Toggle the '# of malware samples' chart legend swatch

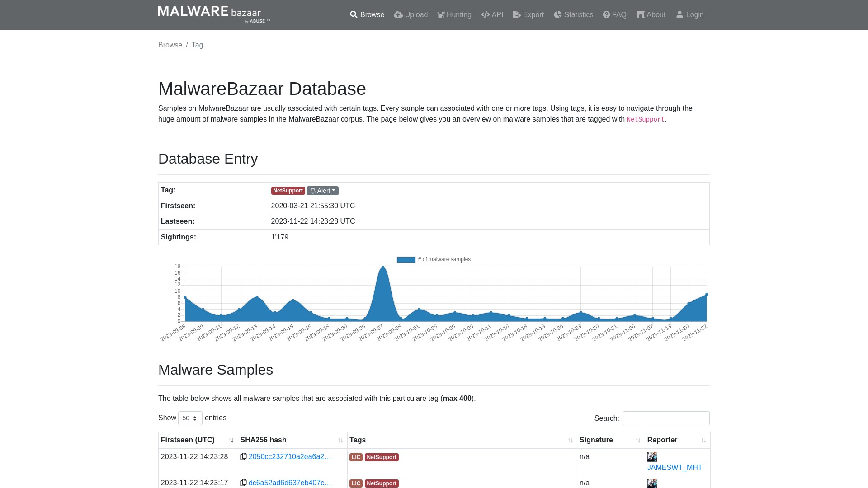tap(406, 260)
